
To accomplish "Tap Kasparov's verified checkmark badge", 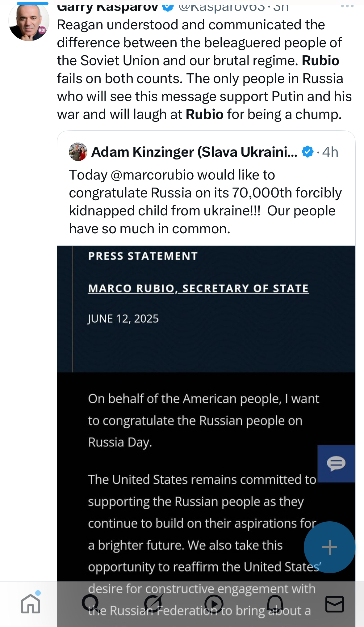I will tap(168, 6).
